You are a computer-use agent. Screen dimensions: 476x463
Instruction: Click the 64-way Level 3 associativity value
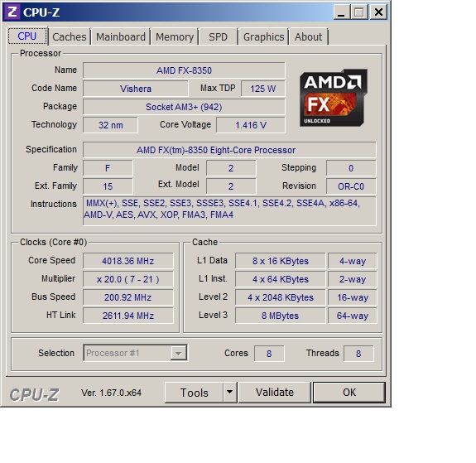click(x=352, y=316)
